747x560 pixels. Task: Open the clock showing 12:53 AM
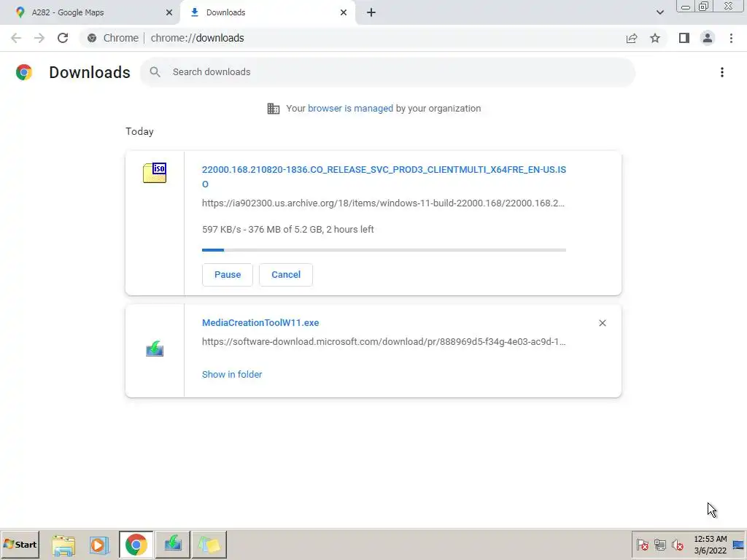[710, 544]
